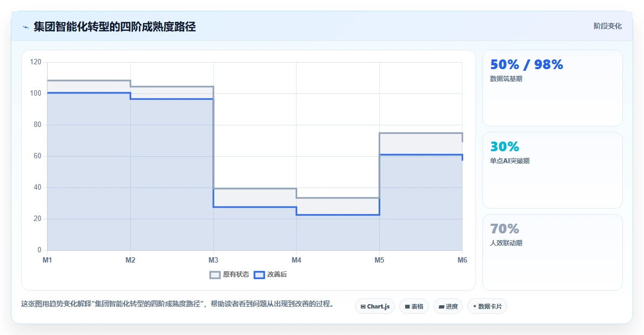This screenshot has width=644, height=335.
Task: Select the 数据卡片 tag
Action: [x=487, y=306]
